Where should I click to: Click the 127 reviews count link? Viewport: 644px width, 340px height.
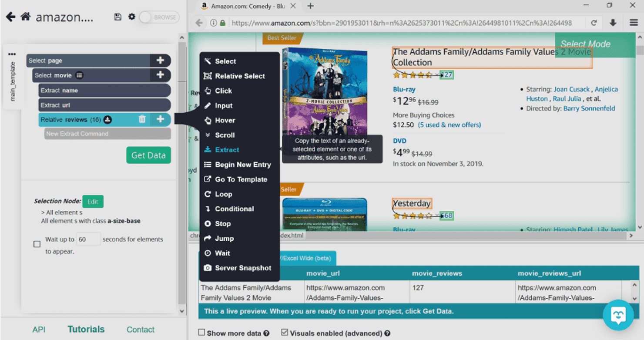point(446,74)
